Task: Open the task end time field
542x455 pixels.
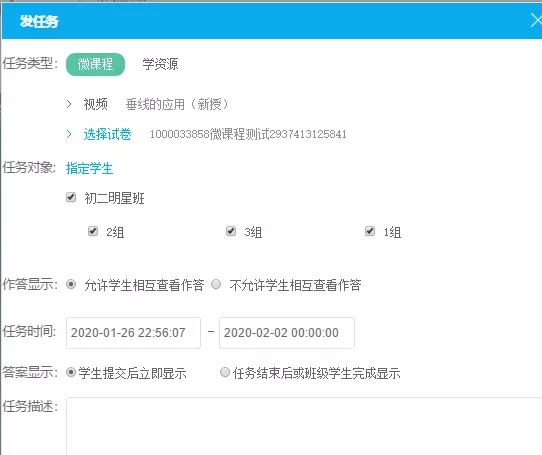Action: [x=287, y=333]
